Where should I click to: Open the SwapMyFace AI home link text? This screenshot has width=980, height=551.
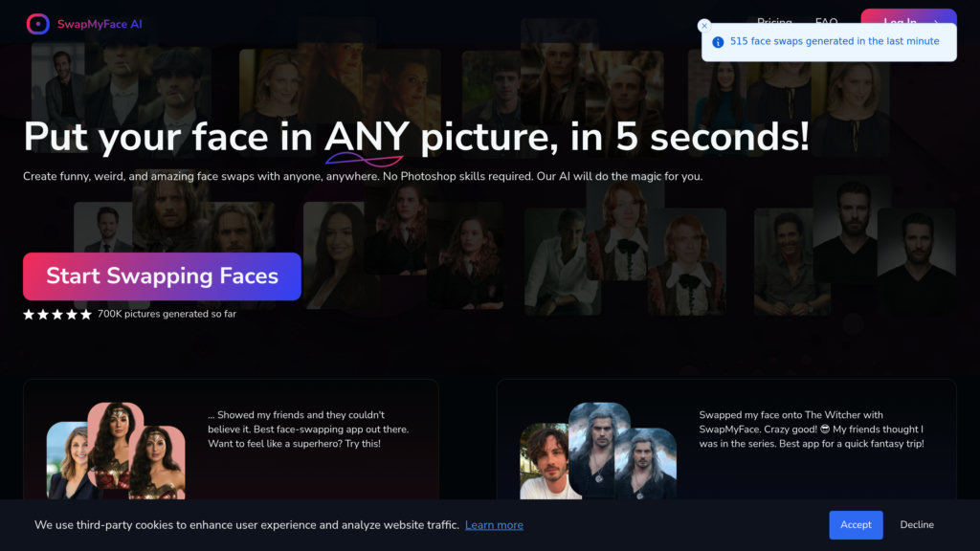(x=100, y=24)
